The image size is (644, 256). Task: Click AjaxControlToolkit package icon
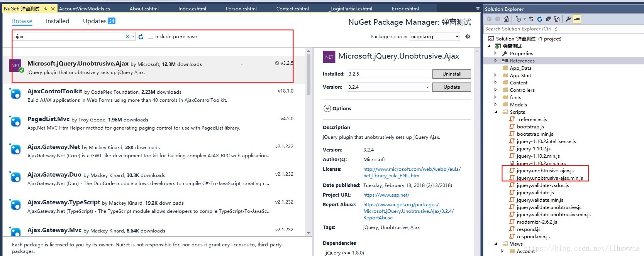tap(15, 94)
